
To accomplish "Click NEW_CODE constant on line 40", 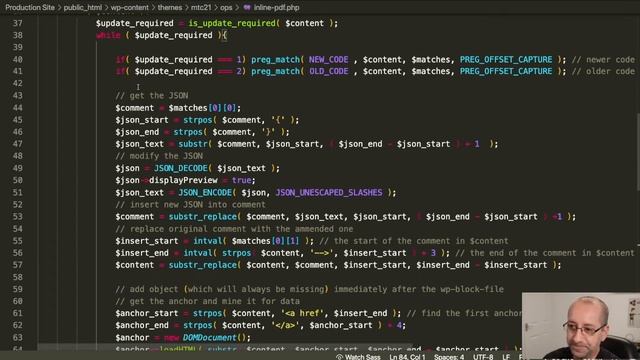I will 329,60.
